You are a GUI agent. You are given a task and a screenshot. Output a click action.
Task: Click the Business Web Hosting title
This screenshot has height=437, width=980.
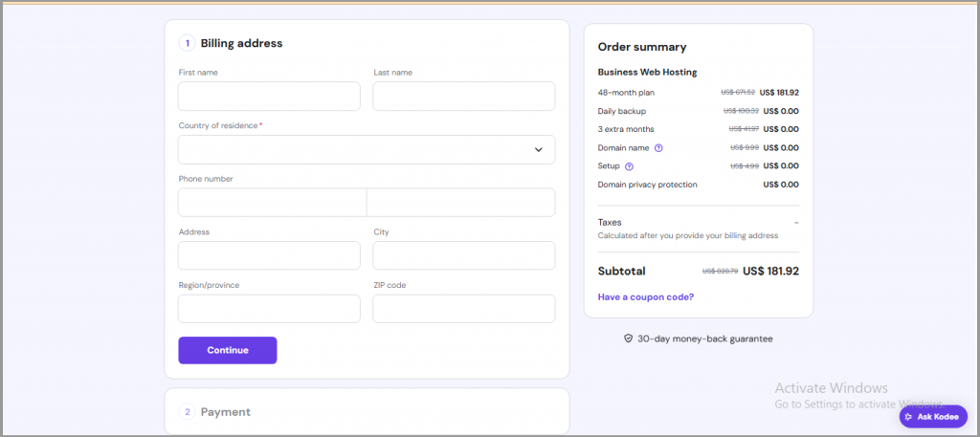click(648, 73)
